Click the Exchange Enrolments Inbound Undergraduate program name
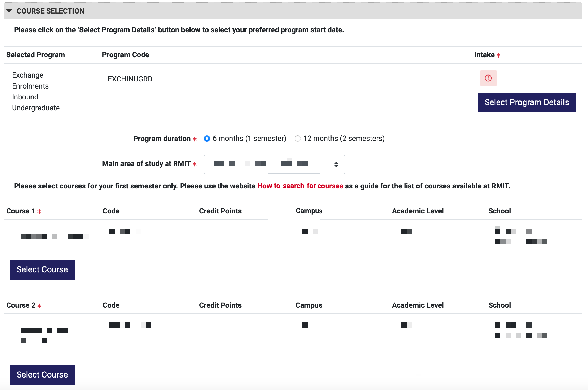This screenshot has width=588, height=390. coord(36,91)
